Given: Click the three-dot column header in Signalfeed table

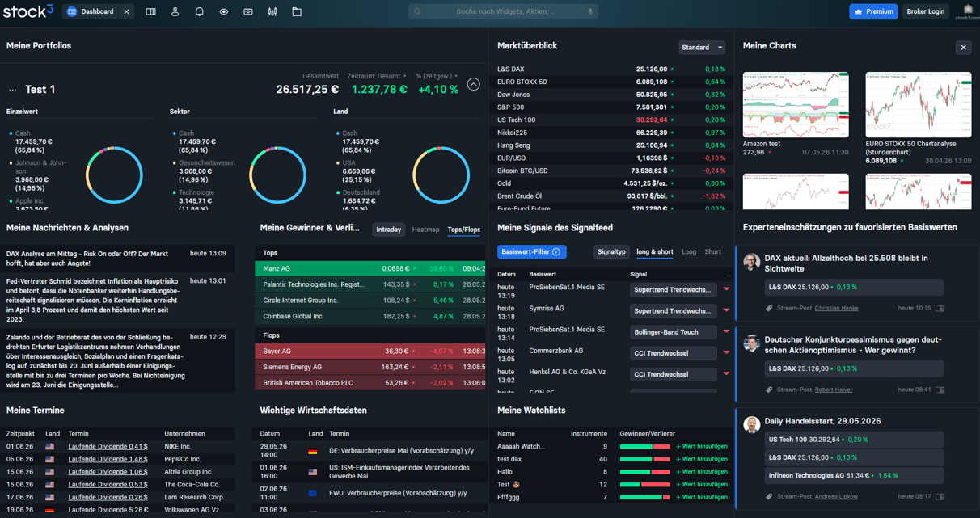Looking at the screenshot, I should tap(727, 275).
